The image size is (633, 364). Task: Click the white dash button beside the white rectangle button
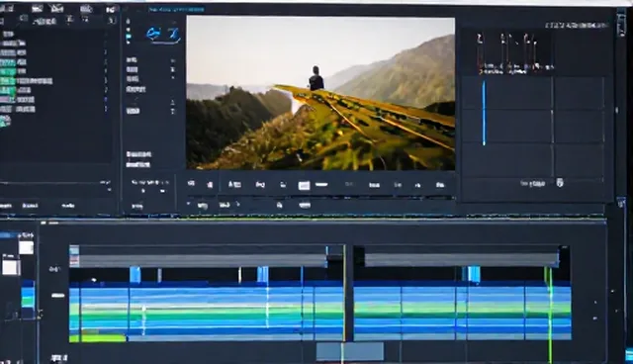point(321,184)
